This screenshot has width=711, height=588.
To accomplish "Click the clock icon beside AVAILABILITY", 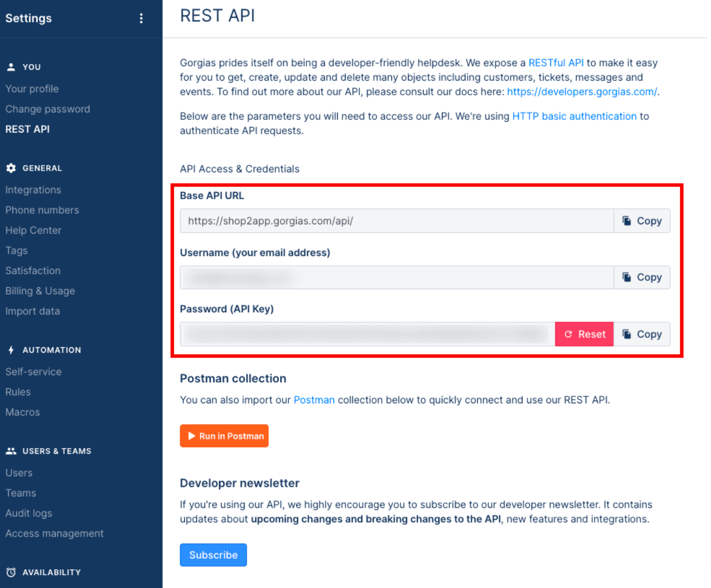I will click(x=11, y=572).
